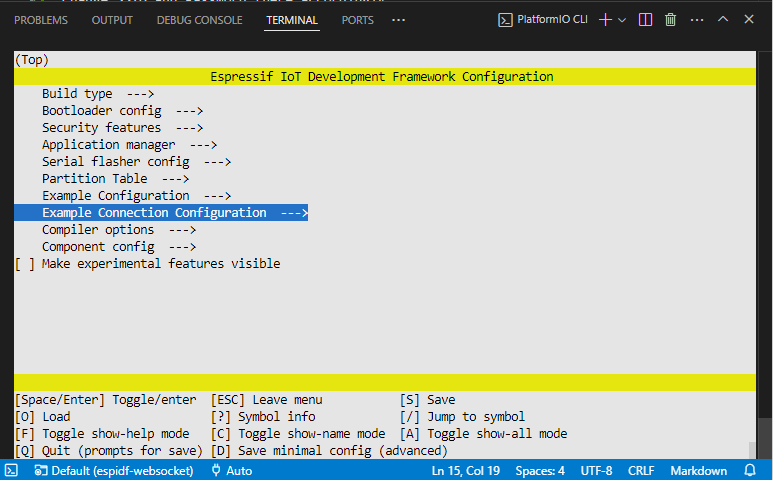Click the [Q] Quit (prompts for save) hint
The image size is (773, 480).
[x=108, y=451]
